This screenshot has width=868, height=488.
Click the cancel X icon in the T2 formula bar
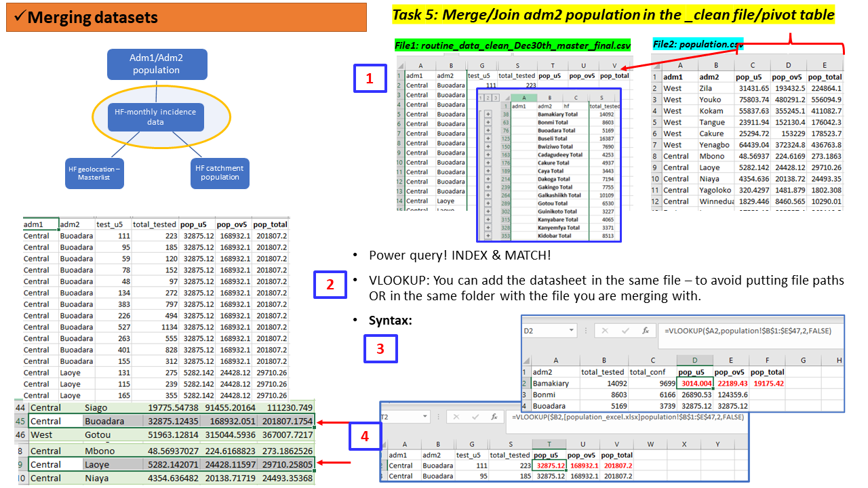tap(456, 417)
